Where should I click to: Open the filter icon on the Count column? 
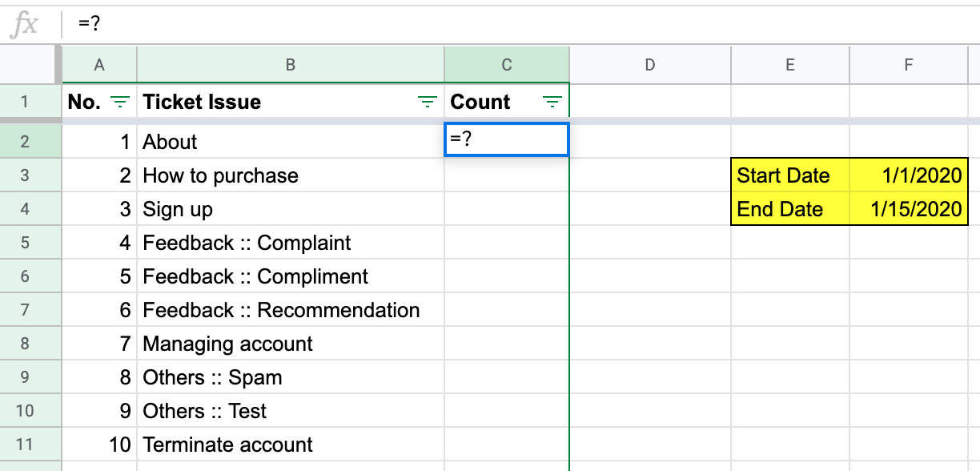click(552, 102)
